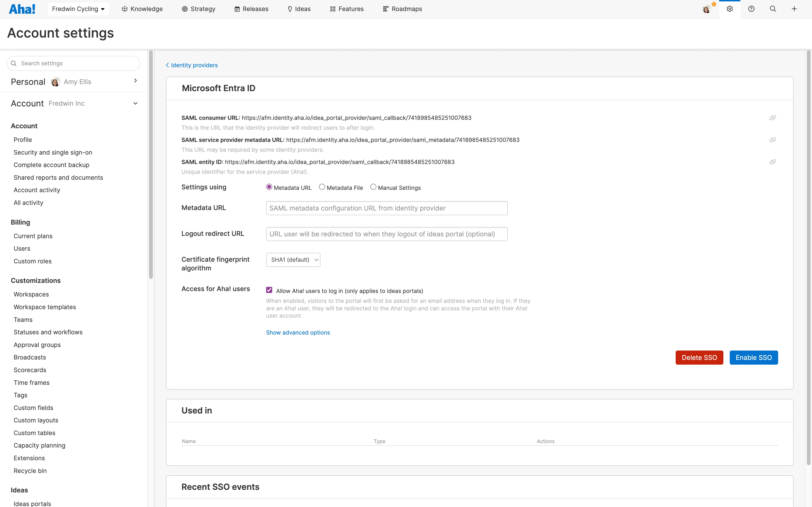Click Show advanced options link
Viewport: 812px width, 507px height.
coord(298,333)
